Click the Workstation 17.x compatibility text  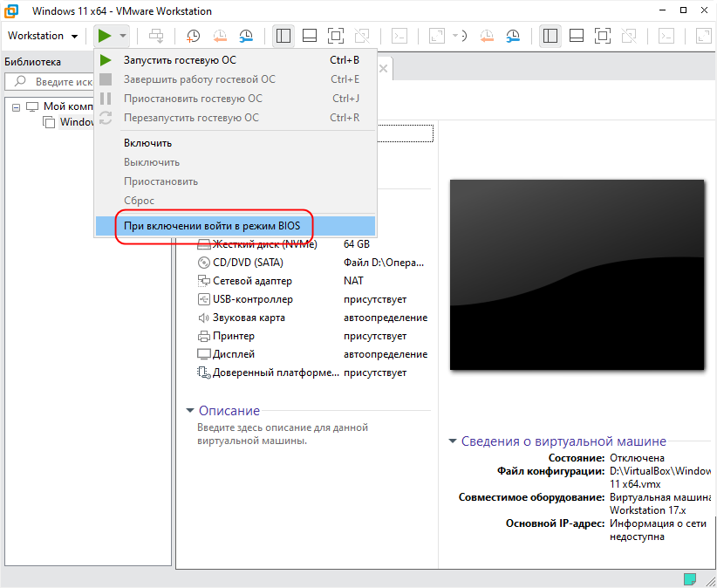click(x=648, y=510)
